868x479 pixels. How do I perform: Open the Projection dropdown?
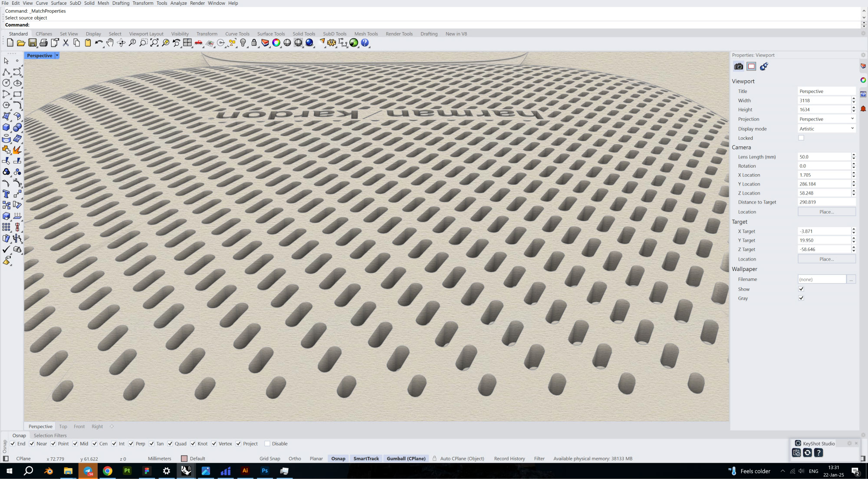point(826,119)
